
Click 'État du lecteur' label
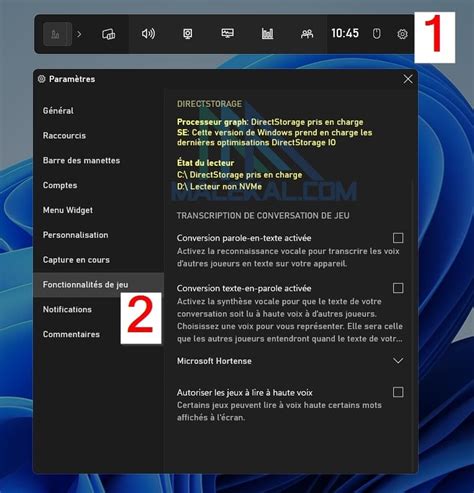[205, 163]
